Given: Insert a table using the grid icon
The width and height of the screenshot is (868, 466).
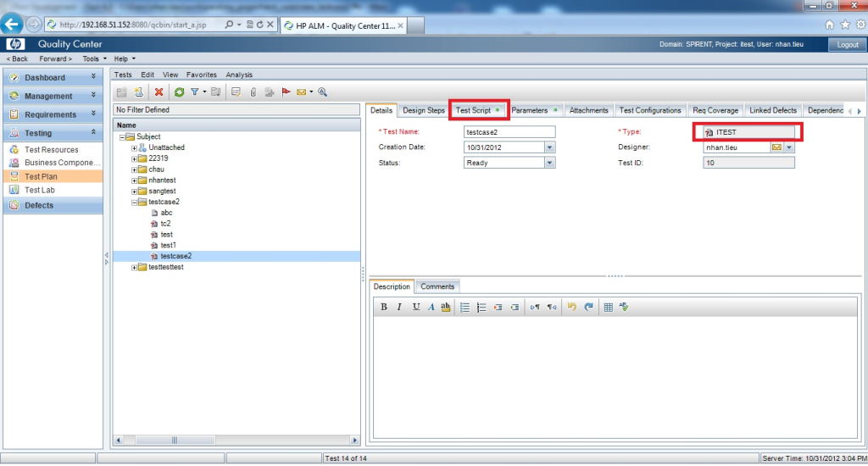Looking at the screenshot, I should click(608, 307).
